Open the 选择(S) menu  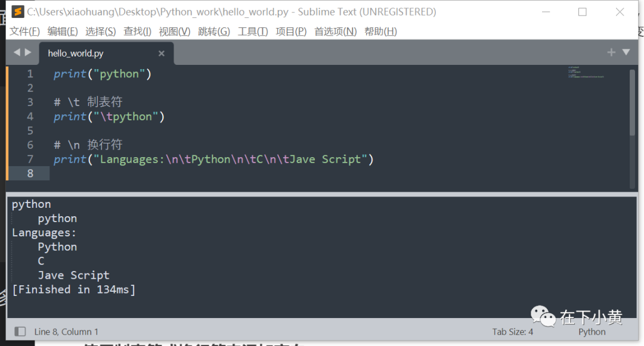click(x=101, y=32)
